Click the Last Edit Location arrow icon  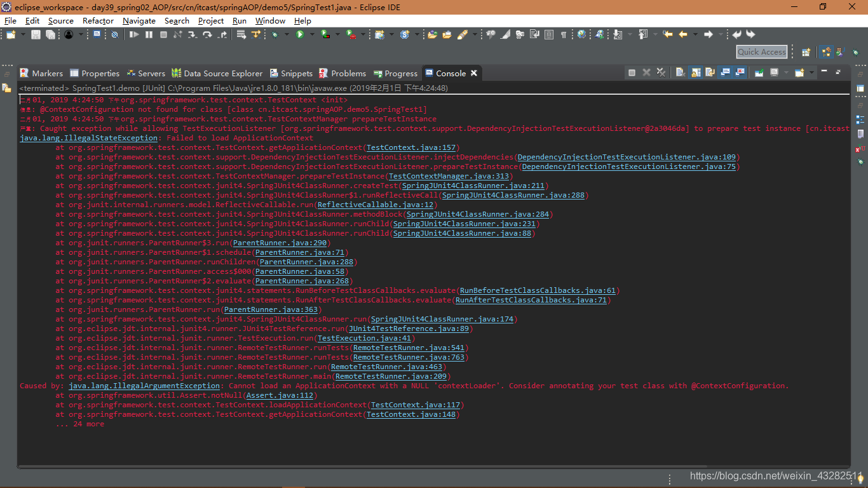point(668,34)
